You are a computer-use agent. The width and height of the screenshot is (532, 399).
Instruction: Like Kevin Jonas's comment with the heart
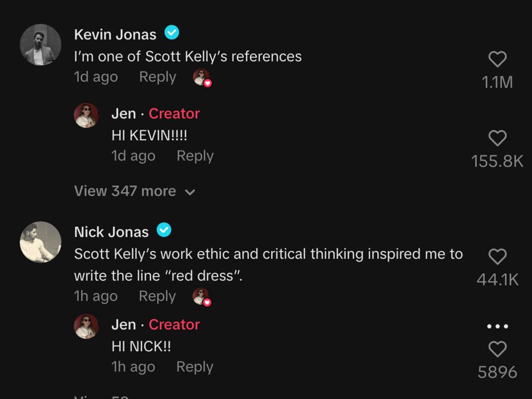tap(497, 59)
